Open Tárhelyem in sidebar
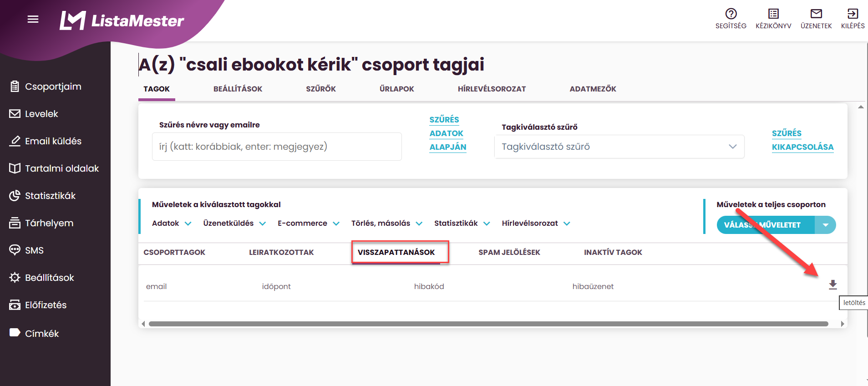 (41, 223)
